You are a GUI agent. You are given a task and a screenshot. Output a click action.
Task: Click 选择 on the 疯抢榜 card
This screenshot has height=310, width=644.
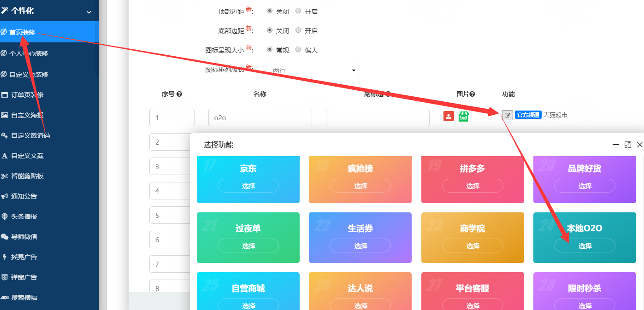(x=360, y=186)
